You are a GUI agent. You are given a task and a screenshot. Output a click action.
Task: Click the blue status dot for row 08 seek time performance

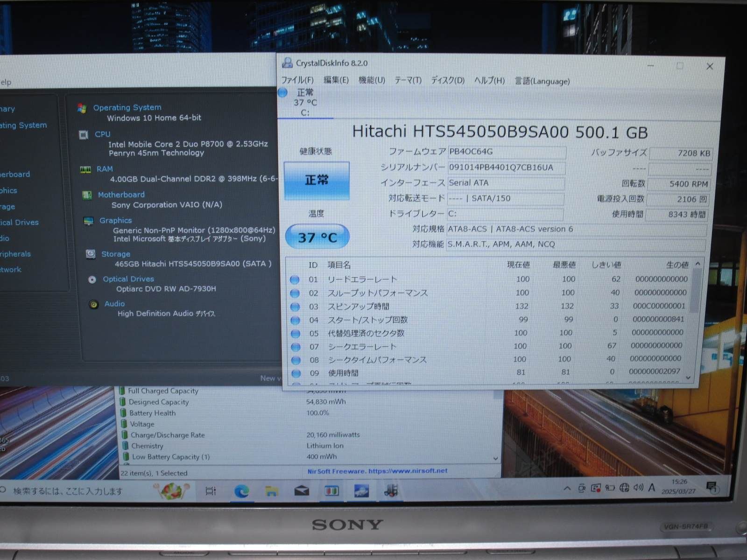pos(296,360)
